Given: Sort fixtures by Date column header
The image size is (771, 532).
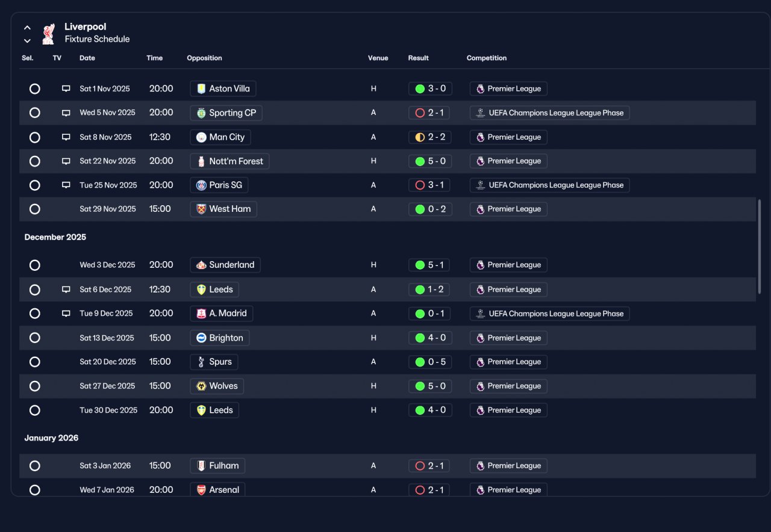Looking at the screenshot, I should 87,58.
